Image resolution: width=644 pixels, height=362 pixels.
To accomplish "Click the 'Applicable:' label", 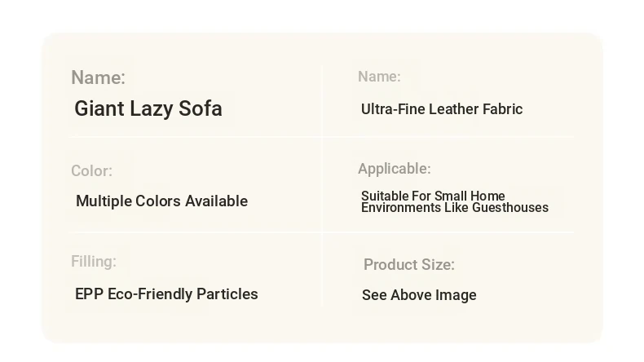I will tap(395, 169).
